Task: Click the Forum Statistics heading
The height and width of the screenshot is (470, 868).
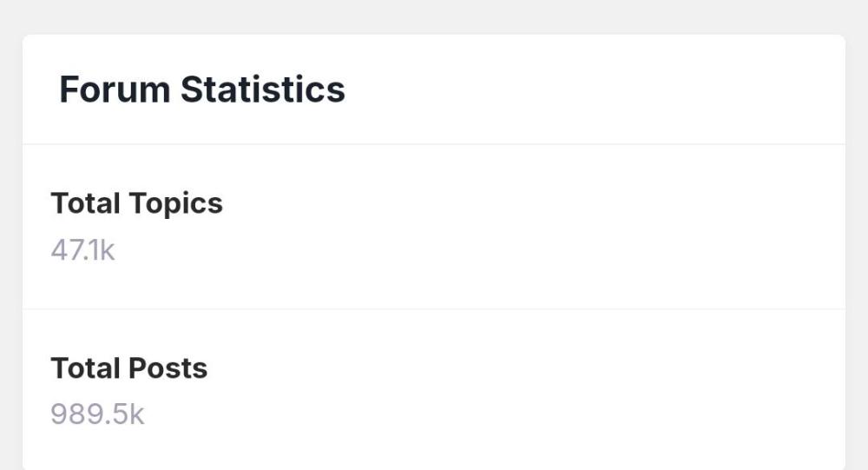Action: pyautogui.click(x=201, y=89)
